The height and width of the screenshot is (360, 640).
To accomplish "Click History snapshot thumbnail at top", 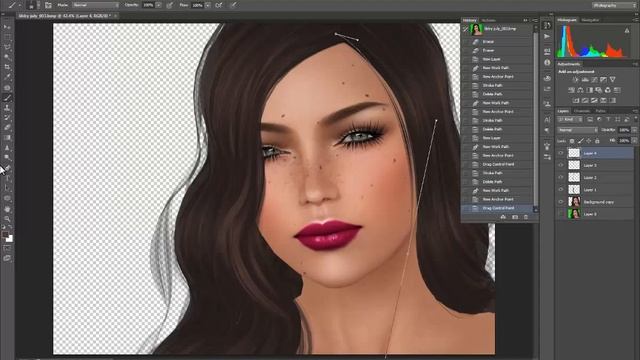I will click(476, 29).
